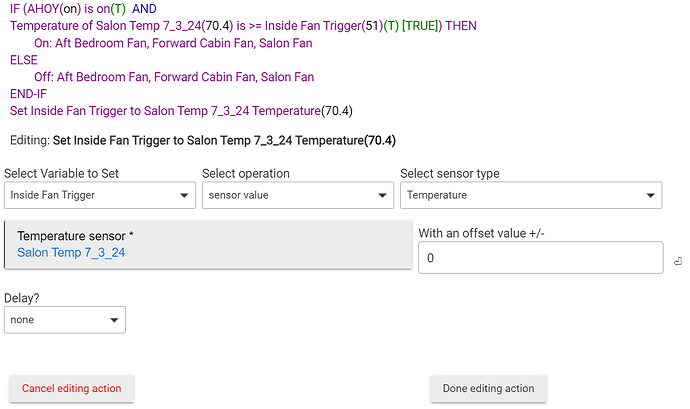
Task: Click the ELSE statement line
Action: (24, 60)
